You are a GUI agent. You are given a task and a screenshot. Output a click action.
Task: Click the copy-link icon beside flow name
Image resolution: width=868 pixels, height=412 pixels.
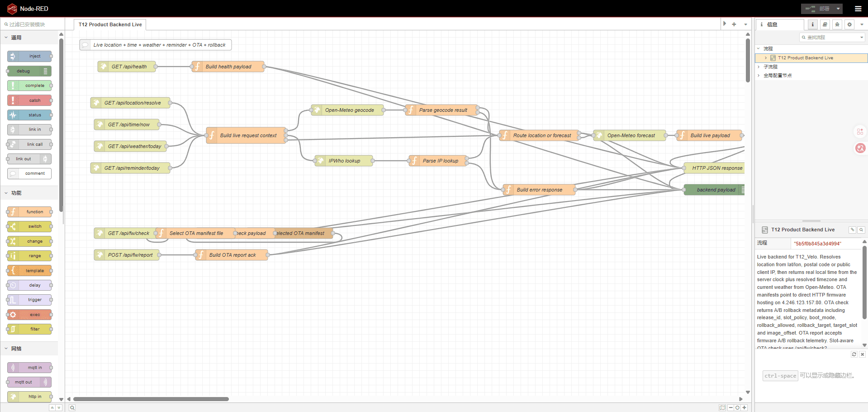pyautogui.click(x=852, y=230)
